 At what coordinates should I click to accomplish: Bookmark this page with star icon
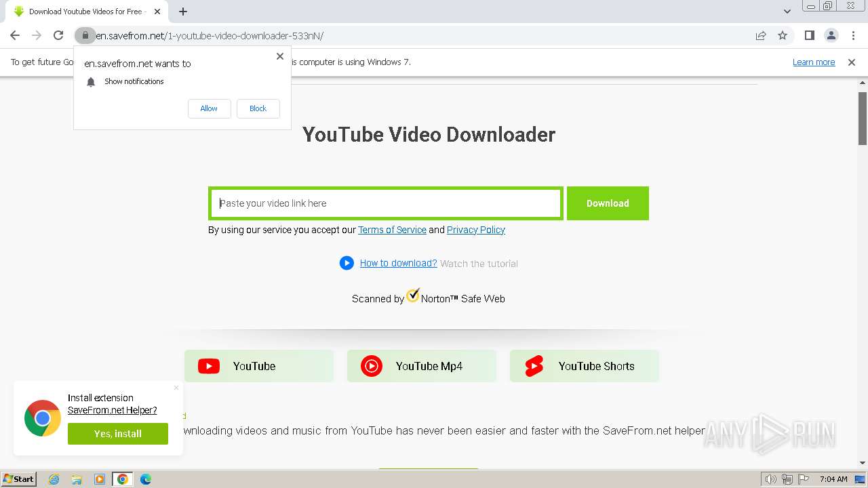(783, 35)
